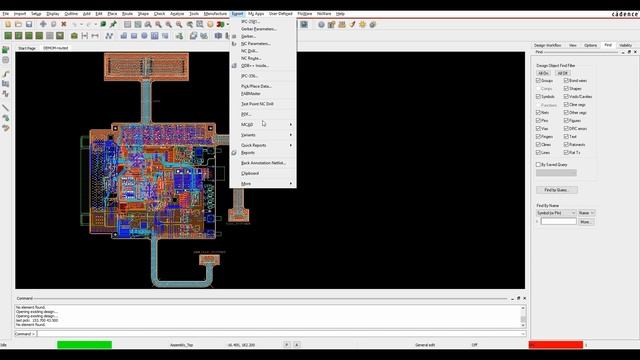
Task: Open the command line history dropdown
Action: [523, 334]
